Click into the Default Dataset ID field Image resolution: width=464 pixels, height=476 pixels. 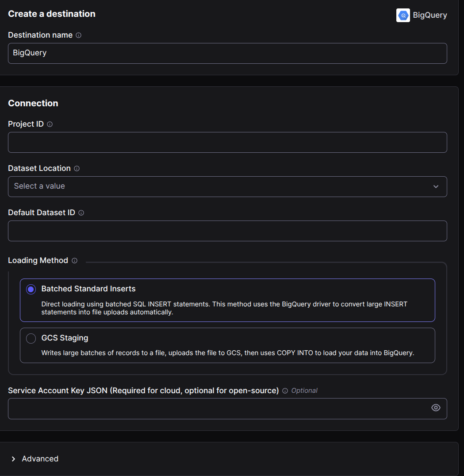pyautogui.click(x=227, y=231)
